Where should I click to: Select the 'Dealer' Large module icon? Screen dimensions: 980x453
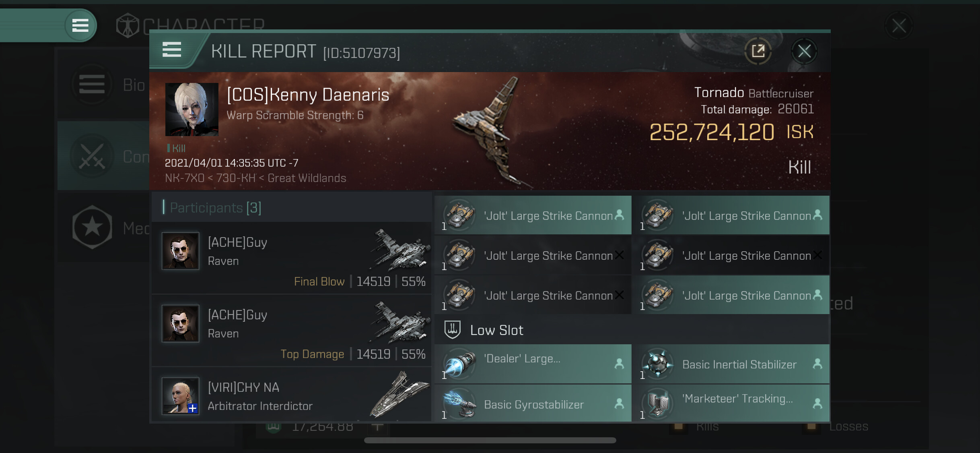[459, 364]
